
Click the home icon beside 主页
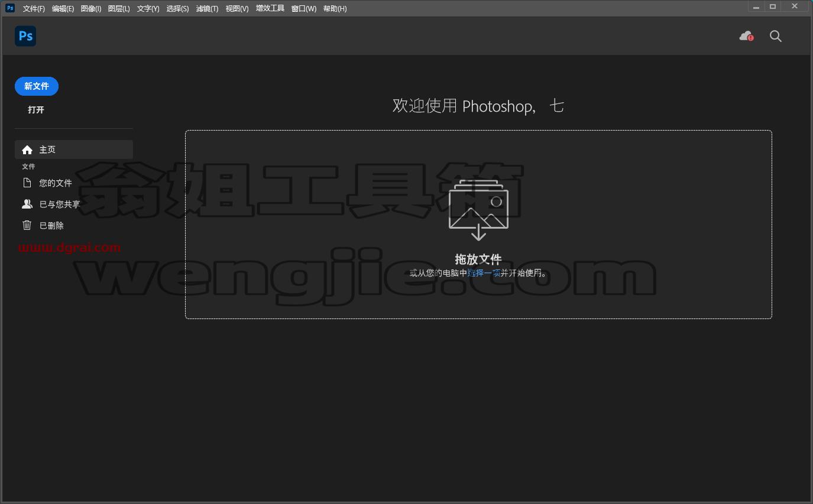pos(27,149)
